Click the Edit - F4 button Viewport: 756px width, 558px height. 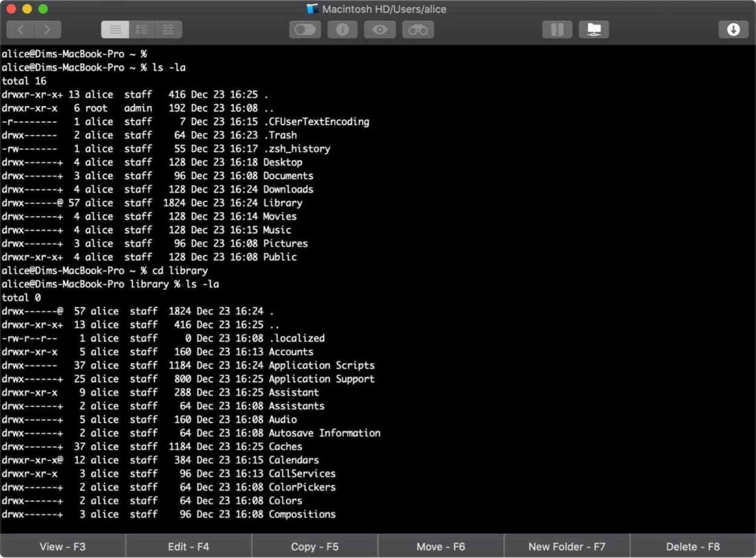pyautogui.click(x=189, y=547)
